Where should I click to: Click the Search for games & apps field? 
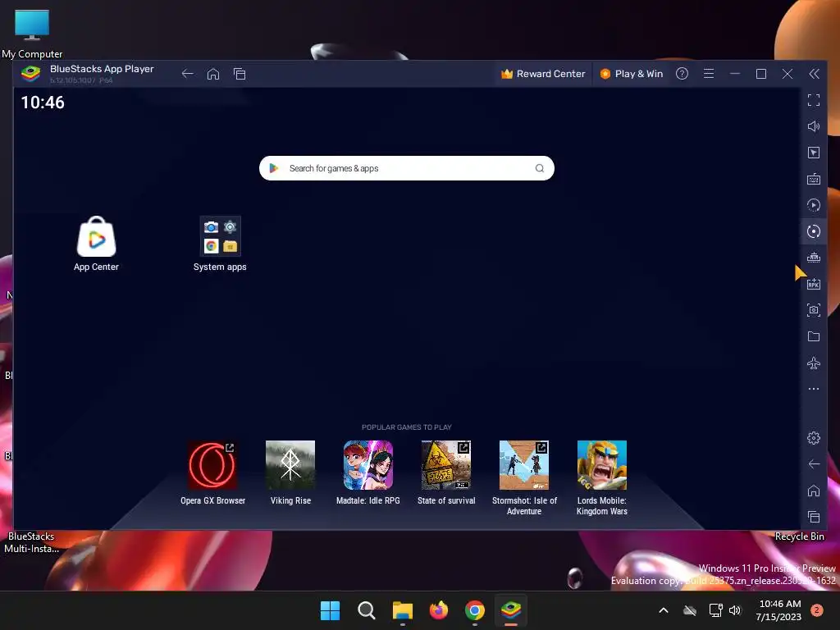pos(407,168)
